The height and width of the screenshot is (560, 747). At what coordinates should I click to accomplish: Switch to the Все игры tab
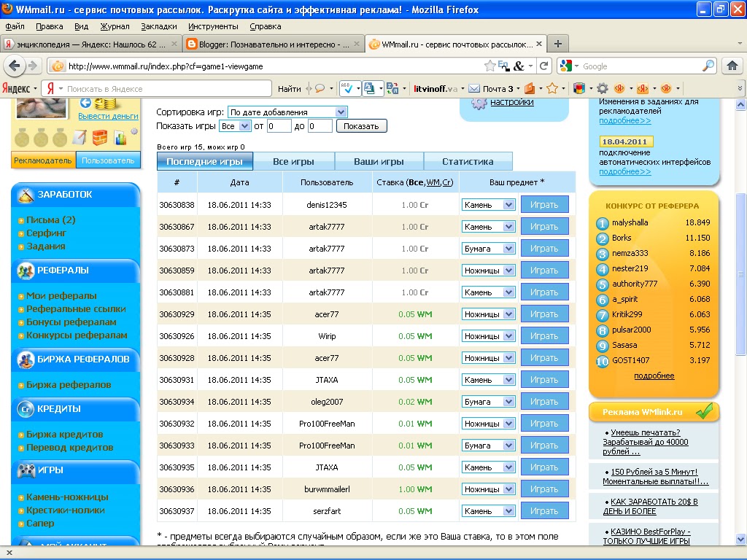point(293,161)
